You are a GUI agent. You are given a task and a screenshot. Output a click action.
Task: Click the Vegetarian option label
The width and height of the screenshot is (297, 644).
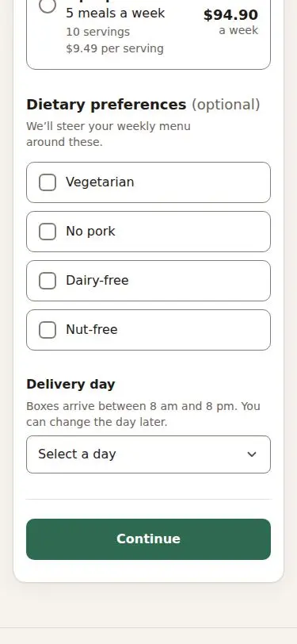click(100, 182)
